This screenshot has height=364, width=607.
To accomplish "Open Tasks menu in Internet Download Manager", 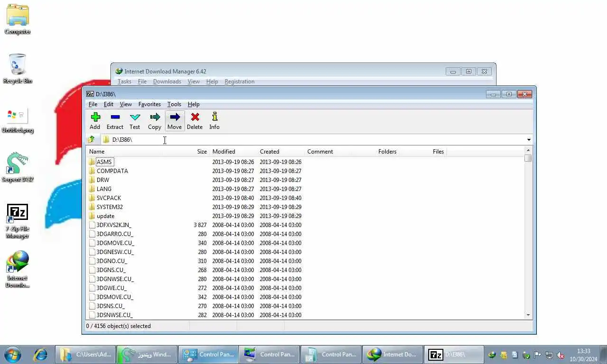I will tap(124, 82).
